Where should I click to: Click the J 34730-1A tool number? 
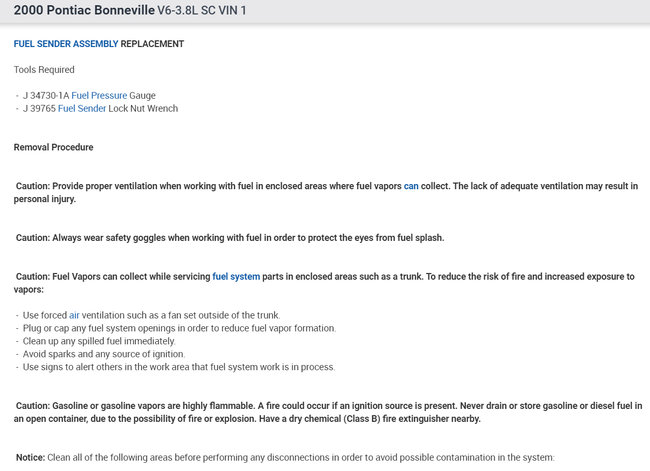point(45,95)
